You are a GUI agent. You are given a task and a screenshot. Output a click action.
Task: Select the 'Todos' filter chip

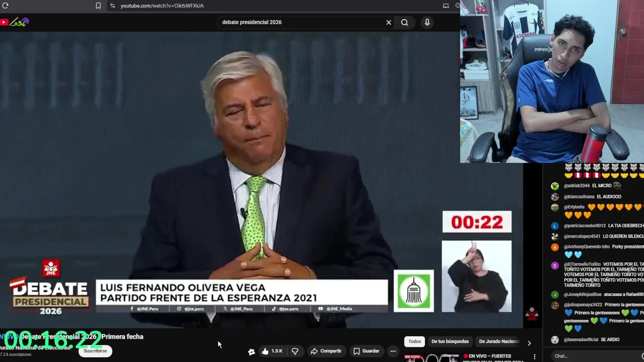[x=415, y=341]
